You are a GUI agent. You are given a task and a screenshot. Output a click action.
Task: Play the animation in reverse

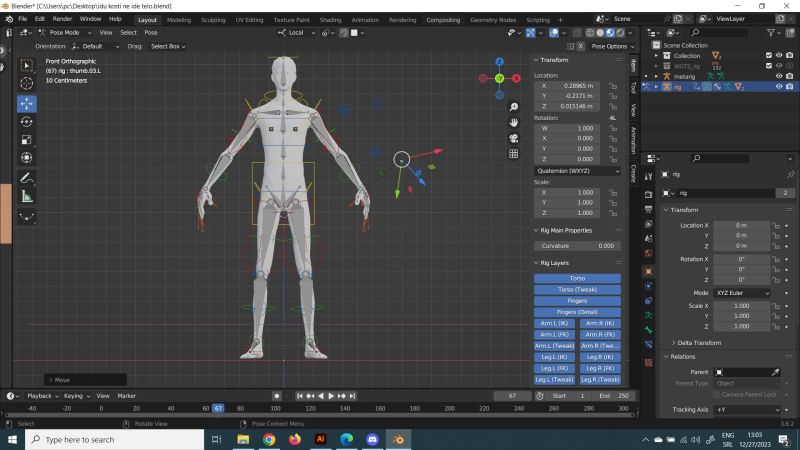coord(320,396)
